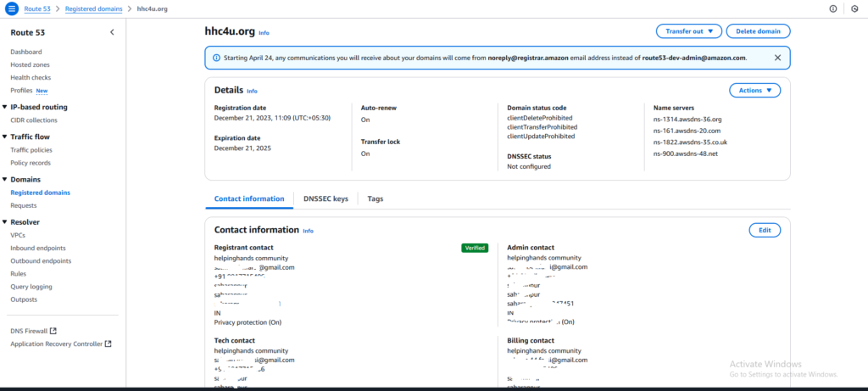The height and width of the screenshot is (391, 868).
Task: Click the clientUpdateProhibited status code
Action: [541, 137]
